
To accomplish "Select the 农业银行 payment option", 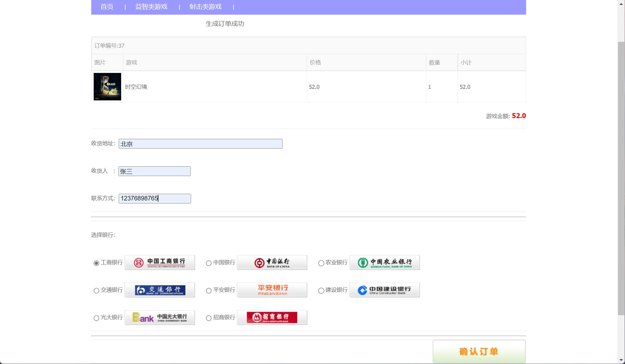I will [x=321, y=263].
